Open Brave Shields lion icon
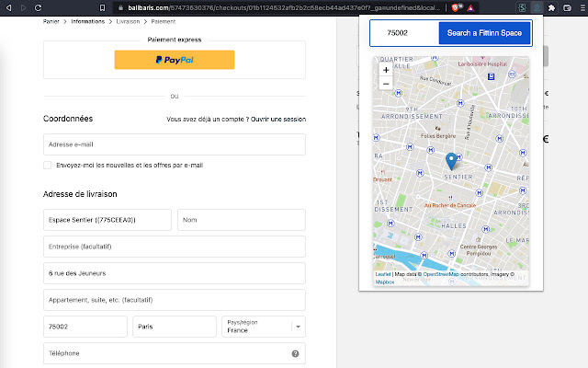The width and height of the screenshot is (588, 368). pos(456,7)
